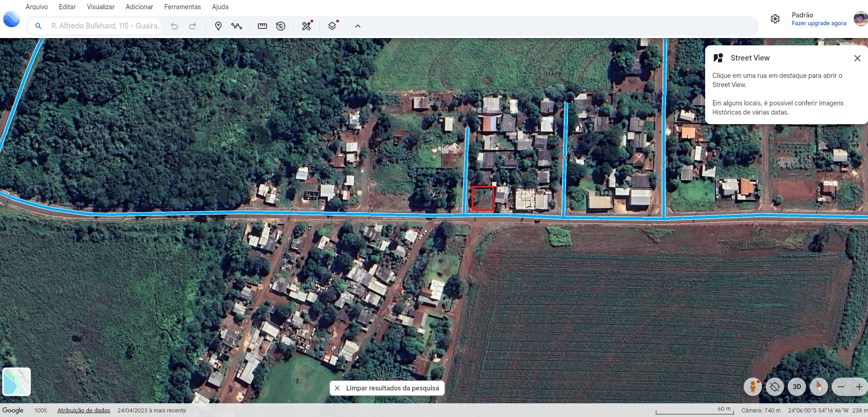Toggle the location tracking crosshair button

[x=775, y=387]
